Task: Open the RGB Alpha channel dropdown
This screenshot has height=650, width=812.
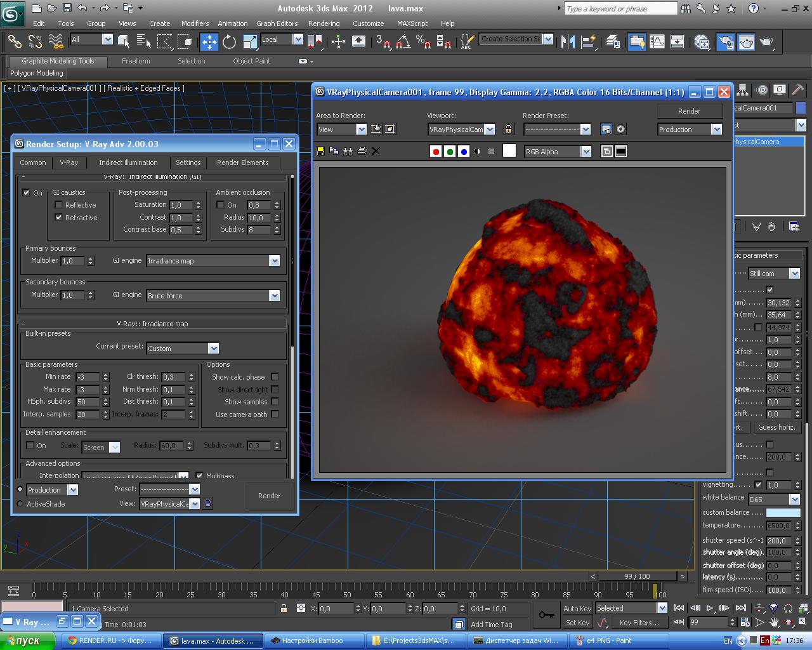Action: pos(586,152)
